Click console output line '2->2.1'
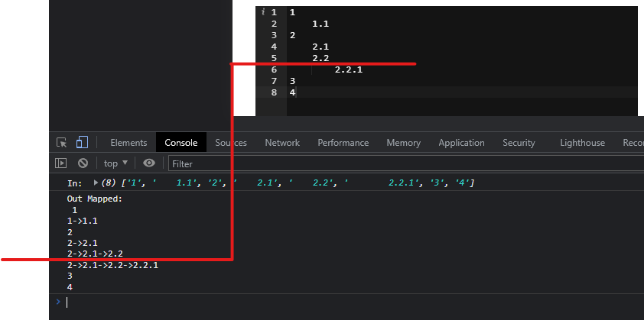Screen dimensions: 644x320 click(x=82, y=244)
